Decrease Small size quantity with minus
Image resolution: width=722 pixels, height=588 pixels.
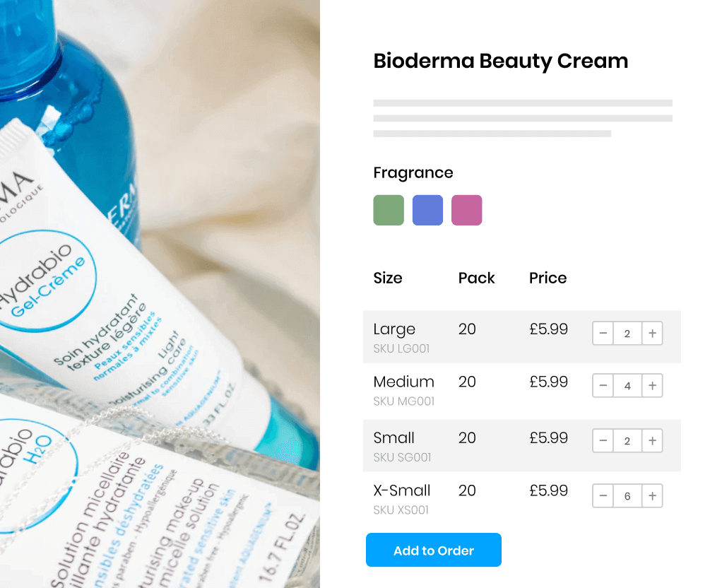(603, 441)
